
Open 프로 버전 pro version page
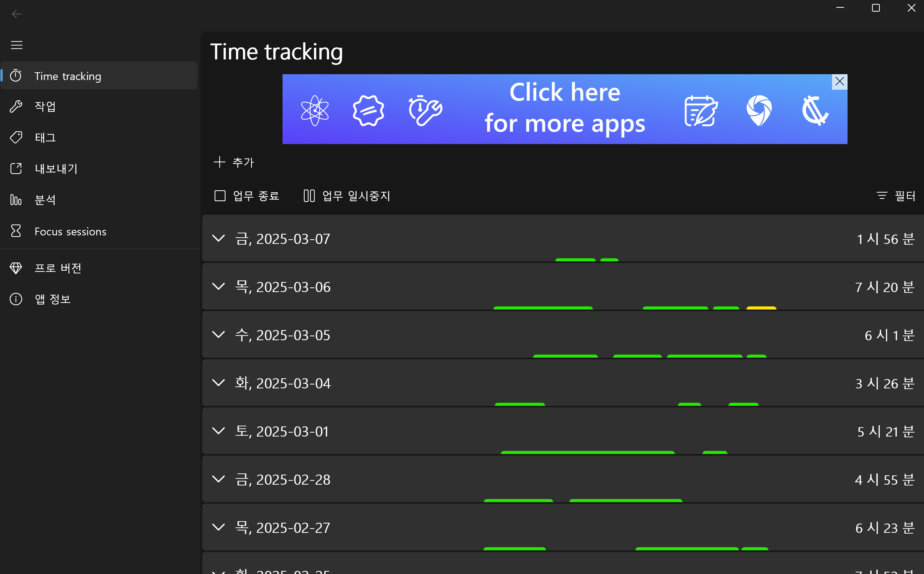click(58, 268)
